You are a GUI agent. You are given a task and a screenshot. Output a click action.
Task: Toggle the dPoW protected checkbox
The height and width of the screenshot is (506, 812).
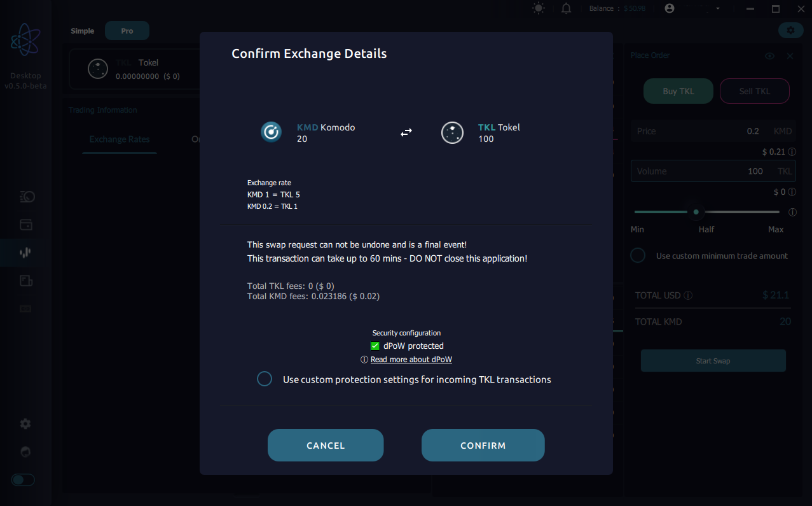[x=375, y=346]
